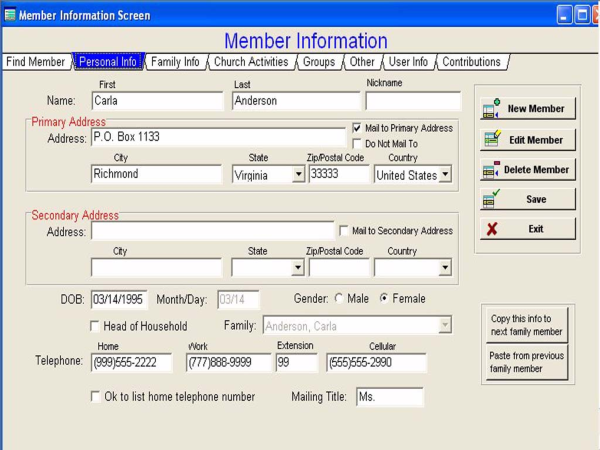Open the primary Country dropdown showing United States
The height and width of the screenshot is (450, 600).
445,174
